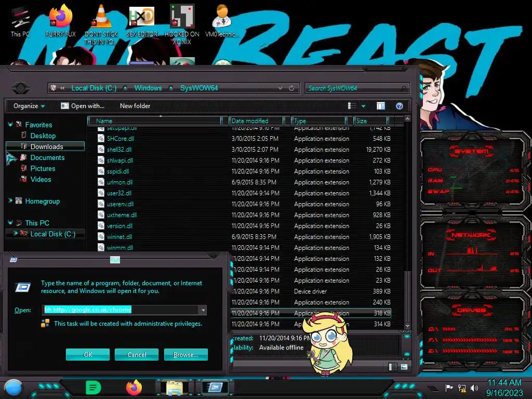Click Open with... in toolbar
The width and height of the screenshot is (532, 399).
click(83, 106)
